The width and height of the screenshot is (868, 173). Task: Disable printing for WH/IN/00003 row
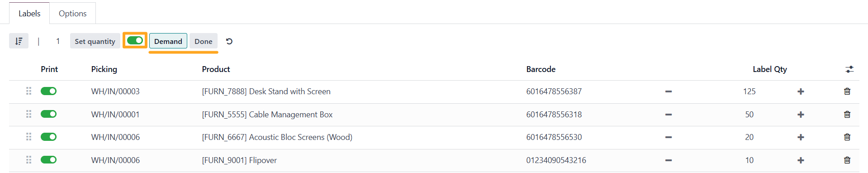point(48,91)
